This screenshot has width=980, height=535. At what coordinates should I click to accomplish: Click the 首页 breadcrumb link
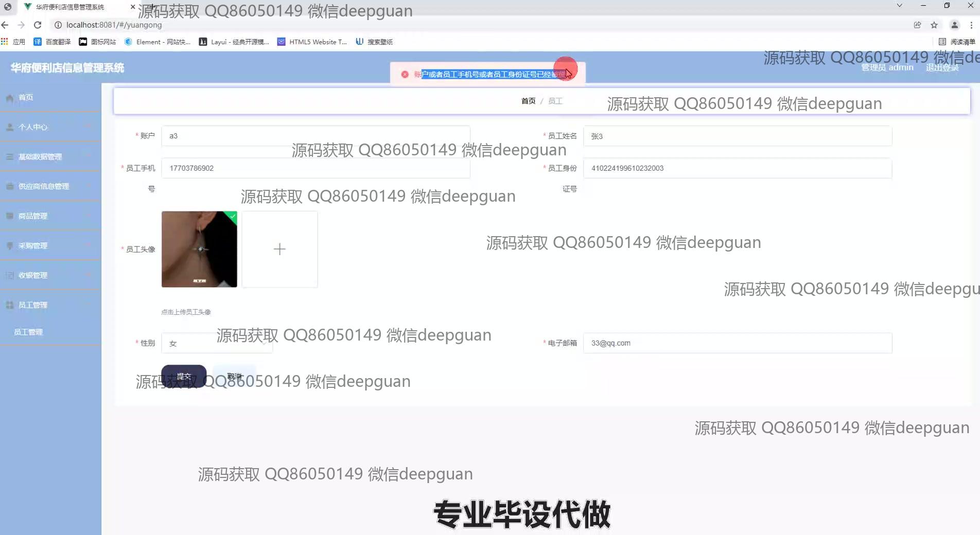pos(528,101)
